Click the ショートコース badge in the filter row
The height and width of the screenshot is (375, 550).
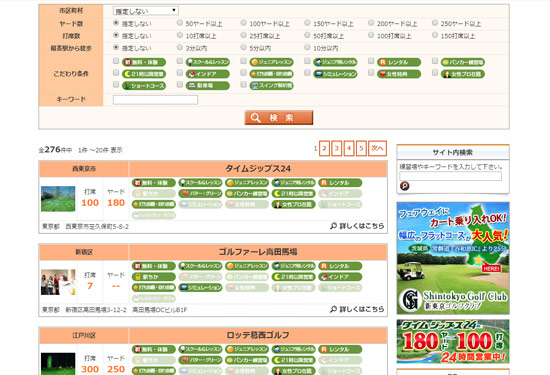click(x=144, y=86)
